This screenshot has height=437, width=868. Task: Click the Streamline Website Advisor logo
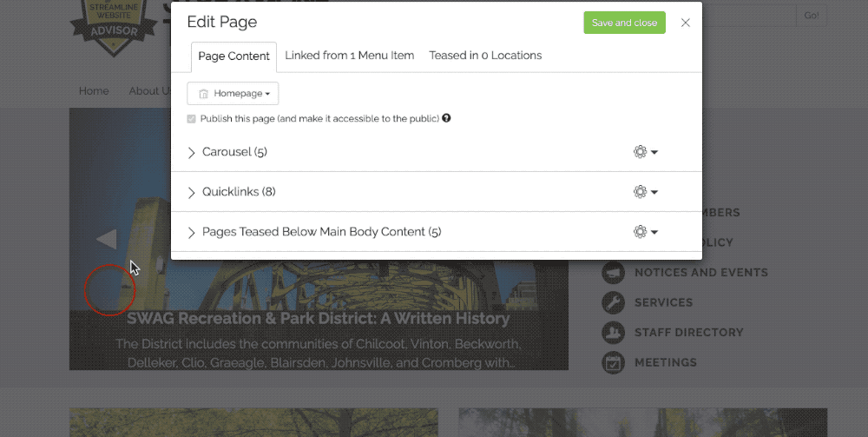[x=114, y=28]
